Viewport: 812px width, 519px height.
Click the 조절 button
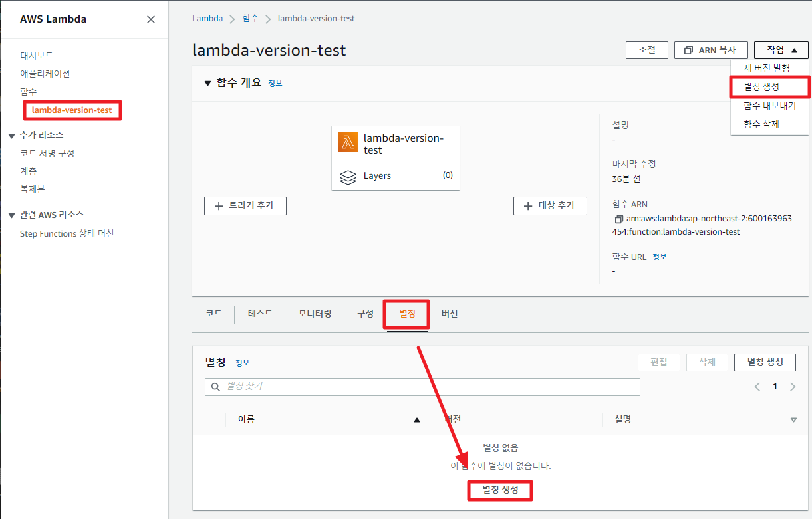click(647, 50)
